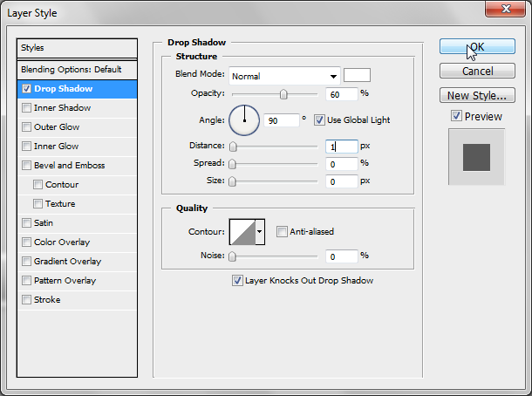Uncheck the Drop Shadow checkbox
The height and width of the screenshot is (396, 532).
pyautogui.click(x=26, y=89)
